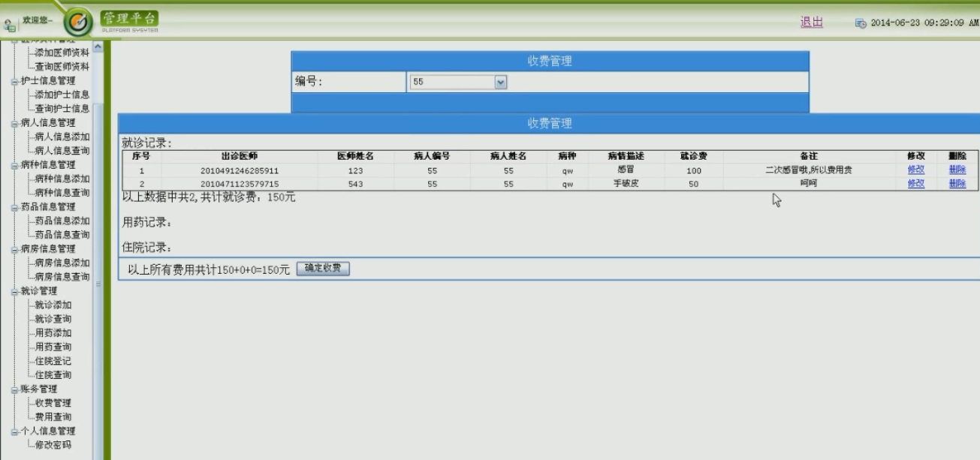The image size is (980, 460).
Task: Collapse the 护士信息管理 tree node
Action: [x=14, y=81]
